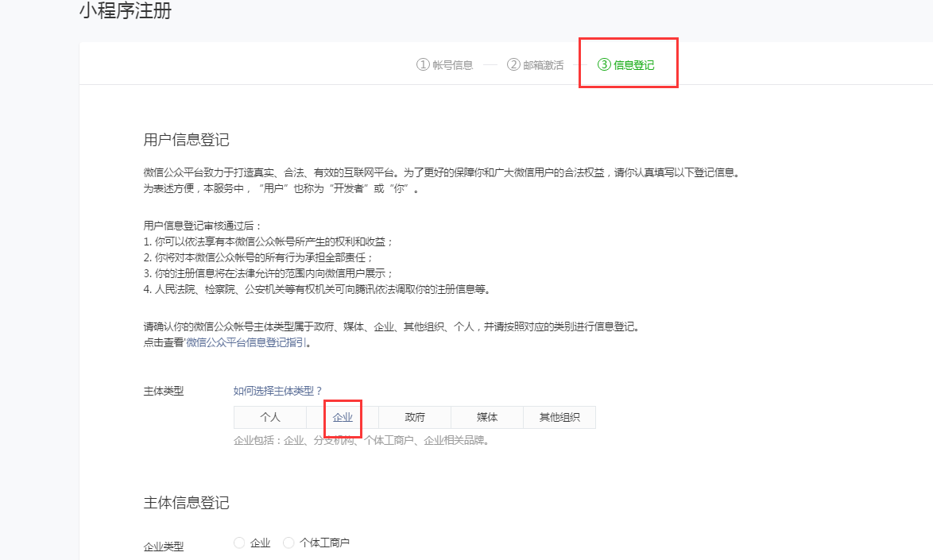The height and width of the screenshot is (560, 933).
Task: Select the 媒体 subject type tab
Action: point(486,417)
